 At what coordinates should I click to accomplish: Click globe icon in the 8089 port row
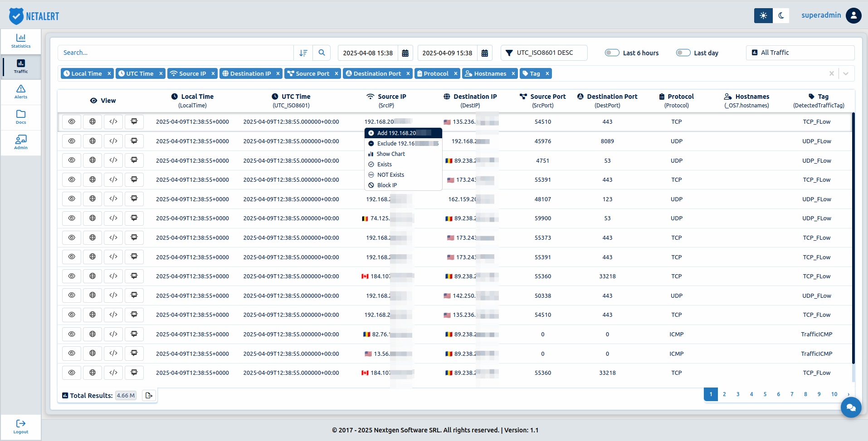[93, 141]
